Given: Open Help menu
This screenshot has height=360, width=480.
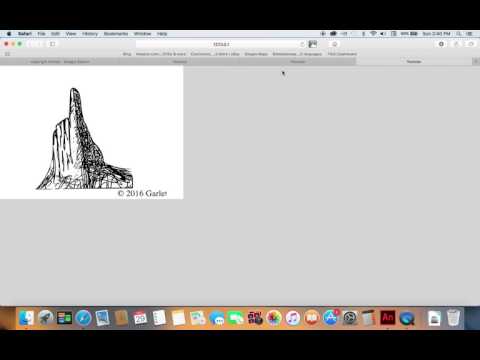Looking at the screenshot, I should [162, 34].
